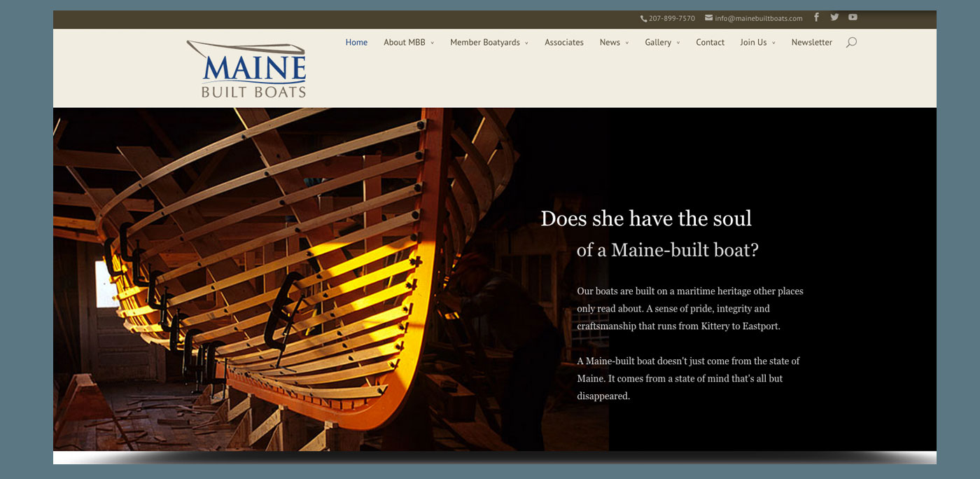The height and width of the screenshot is (479, 980).
Task: Open the YouTube channel icon
Action: pos(853,18)
